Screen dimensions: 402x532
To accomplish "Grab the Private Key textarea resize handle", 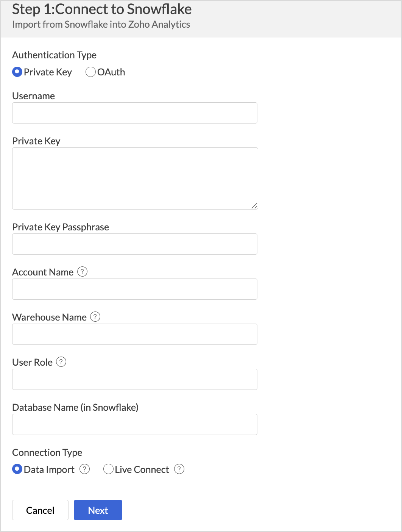I will (x=254, y=206).
